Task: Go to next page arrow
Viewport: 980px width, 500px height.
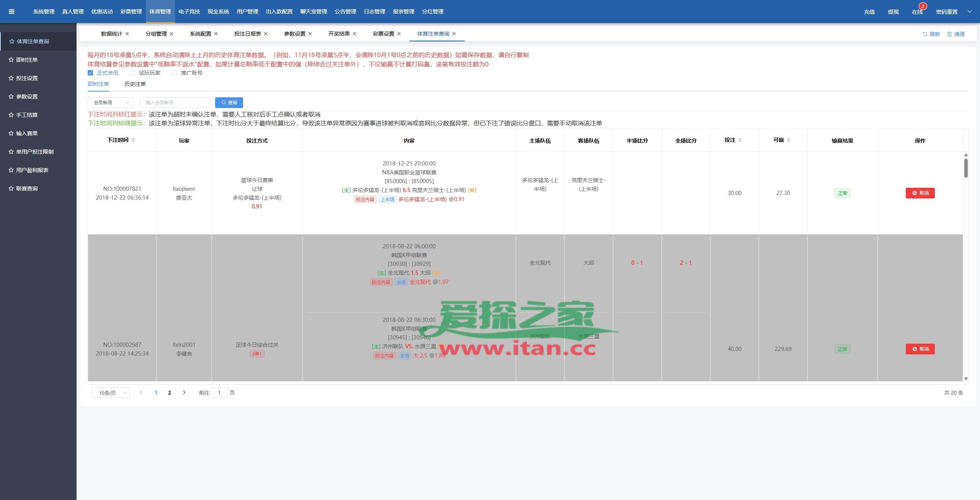Action: pyautogui.click(x=184, y=393)
